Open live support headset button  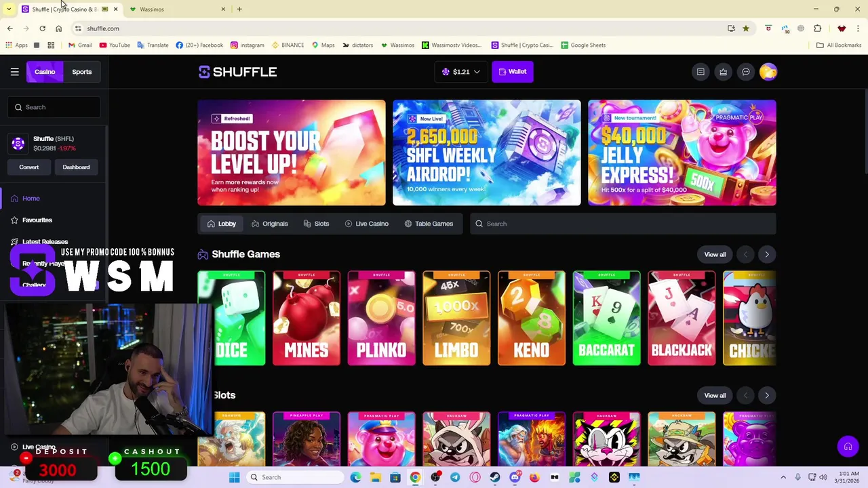(x=848, y=447)
